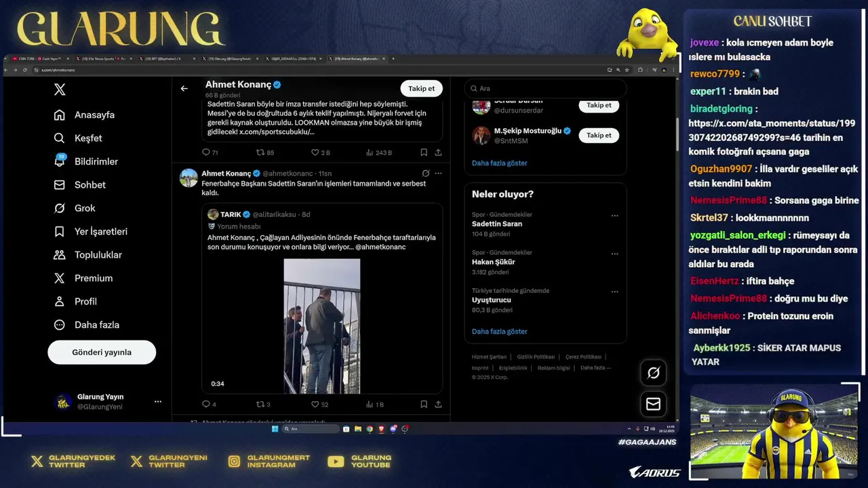Open Keşfet search page
The image size is (868, 488).
pyautogui.click(x=78, y=138)
